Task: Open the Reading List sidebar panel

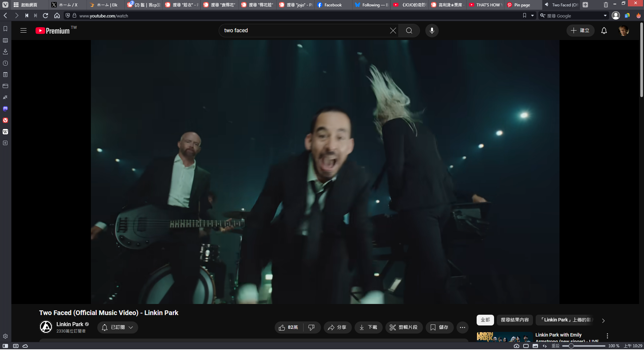Action: [5, 40]
